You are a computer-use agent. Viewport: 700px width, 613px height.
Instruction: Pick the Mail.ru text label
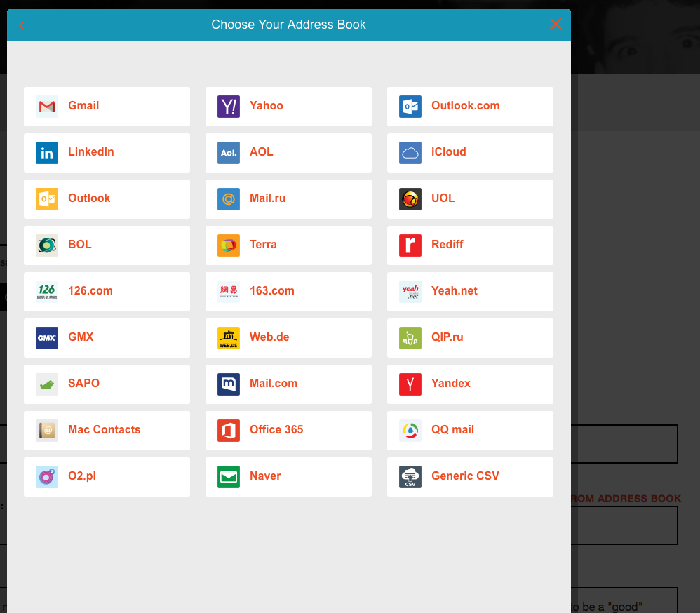(x=267, y=198)
